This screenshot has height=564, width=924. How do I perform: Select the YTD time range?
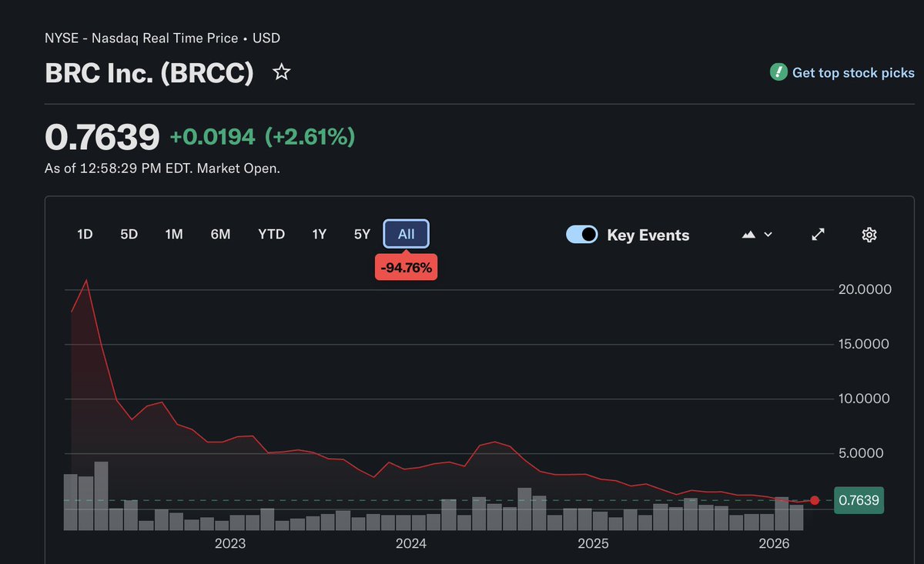click(x=271, y=235)
